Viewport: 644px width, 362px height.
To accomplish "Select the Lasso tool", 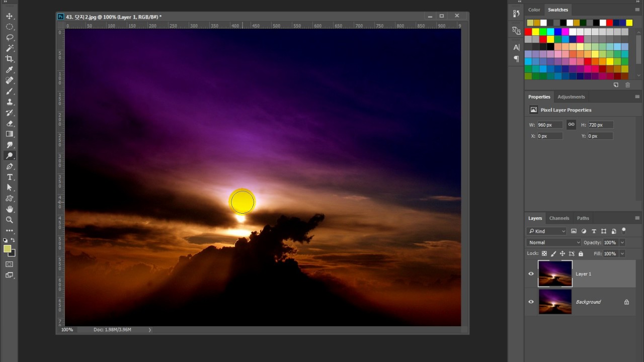I will pos(10,38).
